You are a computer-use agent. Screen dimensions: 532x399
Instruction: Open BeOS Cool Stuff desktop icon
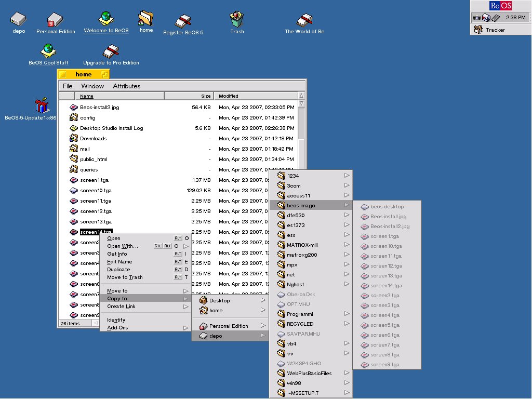(48, 50)
